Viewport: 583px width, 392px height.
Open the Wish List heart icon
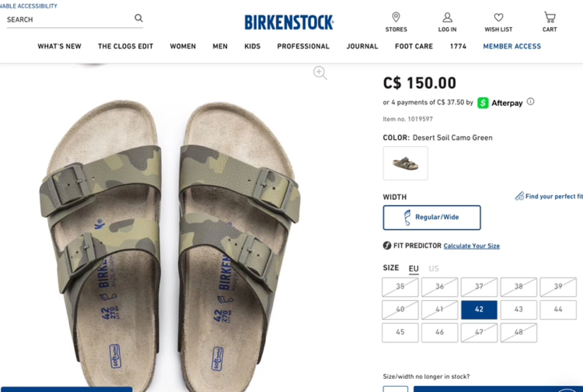(x=498, y=17)
